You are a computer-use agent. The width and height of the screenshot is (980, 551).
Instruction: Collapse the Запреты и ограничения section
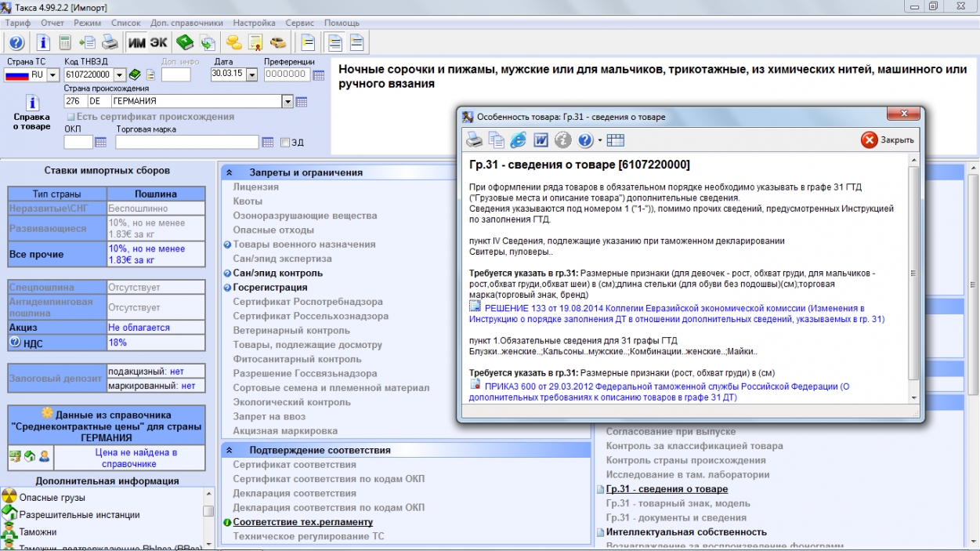(x=229, y=172)
